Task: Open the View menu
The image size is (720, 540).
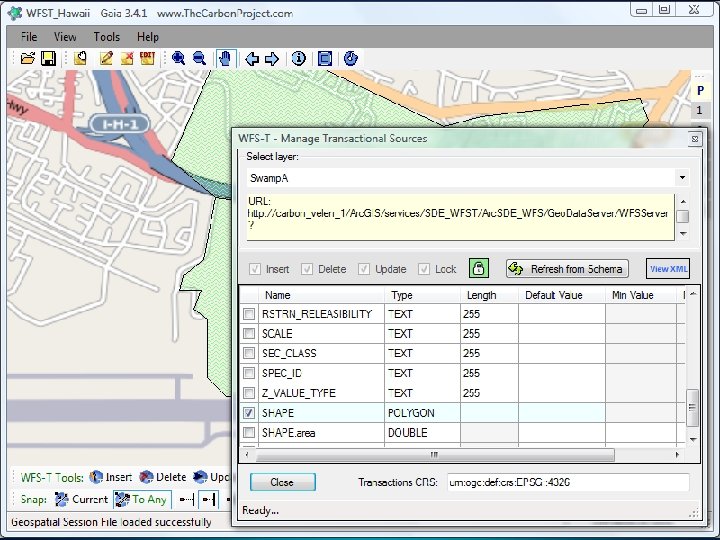Action: click(x=65, y=37)
